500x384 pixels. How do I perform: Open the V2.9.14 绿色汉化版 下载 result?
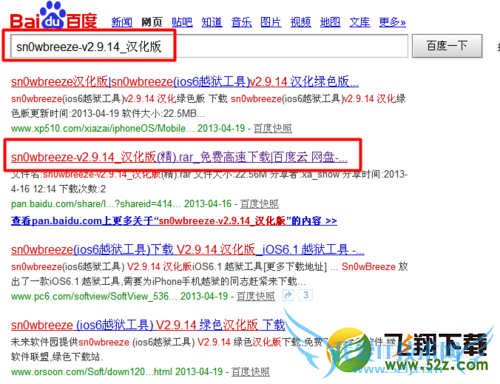pos(148,325)
